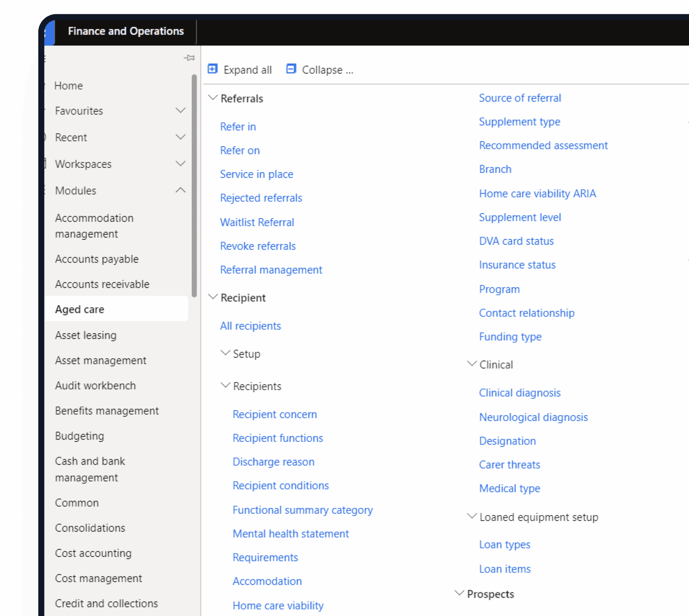Screen dimensions: 689x616
Task: Open the All recipients link
Action: [251, 326]
